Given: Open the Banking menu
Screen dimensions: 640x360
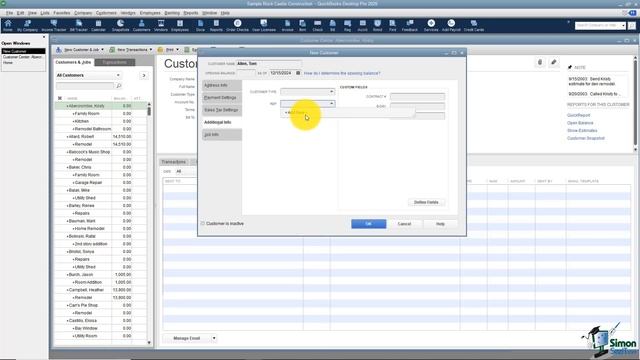Looking at the screenshot, I should pos(172,13).
